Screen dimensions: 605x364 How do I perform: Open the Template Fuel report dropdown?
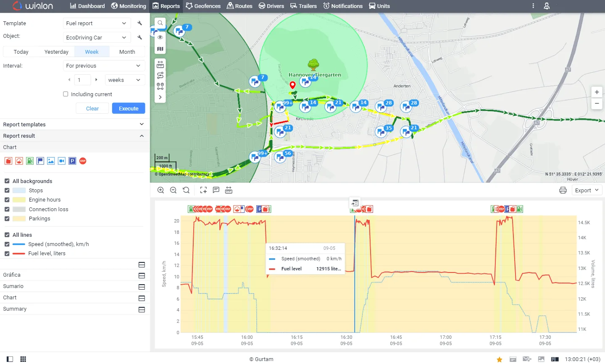click(x=96, y=24)
